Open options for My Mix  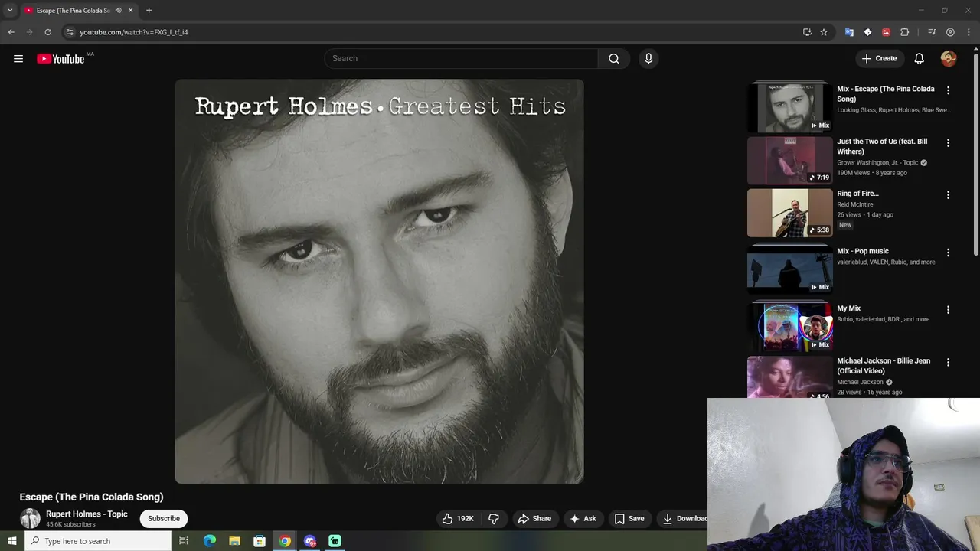click(948, 310)
